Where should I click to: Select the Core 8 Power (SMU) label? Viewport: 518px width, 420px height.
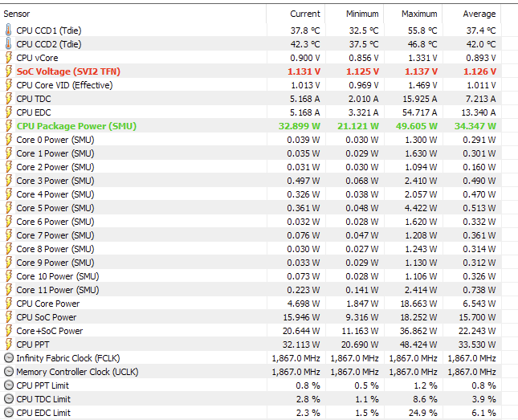pyautogui.click(x=55, y=249)
